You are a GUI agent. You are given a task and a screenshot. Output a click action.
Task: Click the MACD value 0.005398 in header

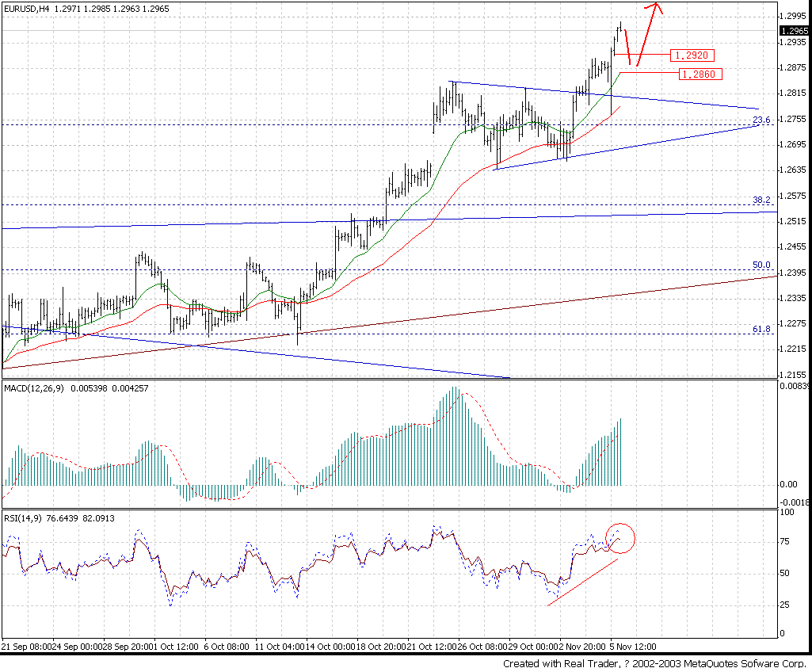pyautogui.click(x=89, y=388)
